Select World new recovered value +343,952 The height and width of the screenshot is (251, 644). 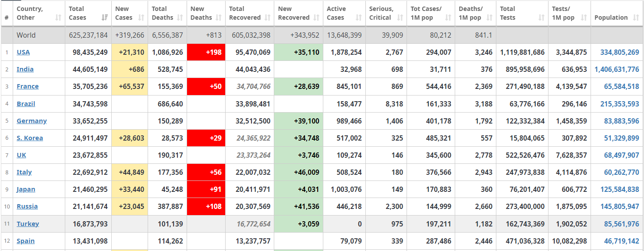point(304,35)
